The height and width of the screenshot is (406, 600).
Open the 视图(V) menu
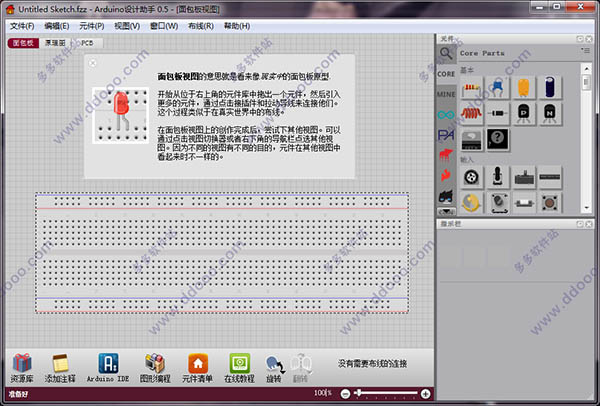click(127, 26)
